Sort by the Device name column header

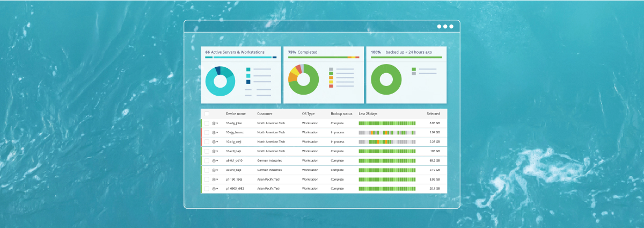coord(236,113)
